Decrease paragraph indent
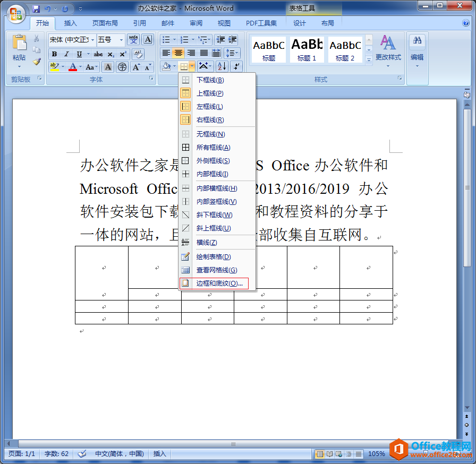476x464 pixels. tap(220, 40)
